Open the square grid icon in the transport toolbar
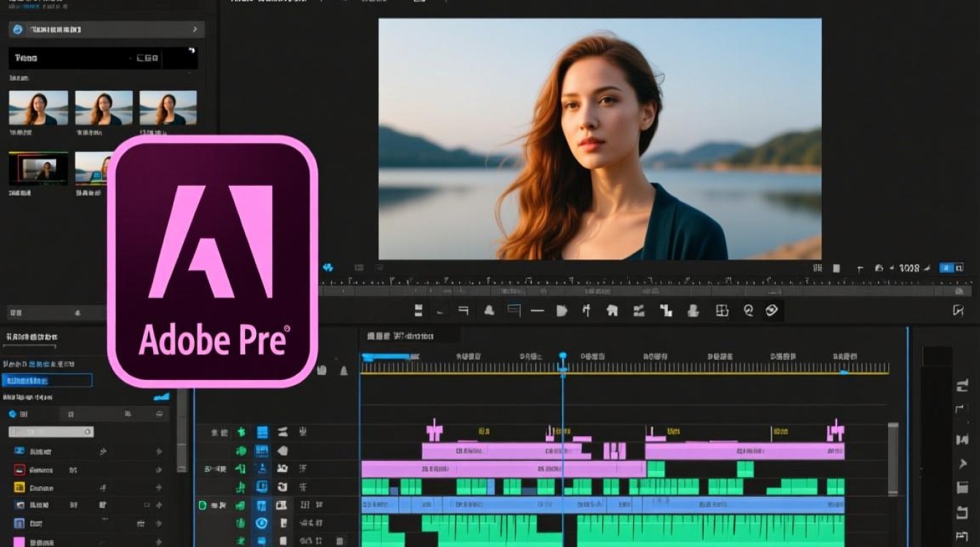Viewport: 980px width, 547px height. (722, 311)
